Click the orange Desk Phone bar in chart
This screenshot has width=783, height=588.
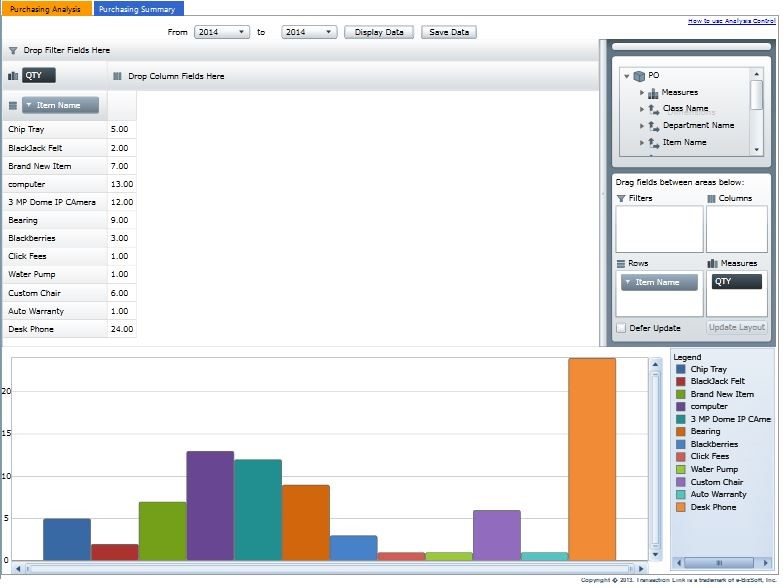592,459
